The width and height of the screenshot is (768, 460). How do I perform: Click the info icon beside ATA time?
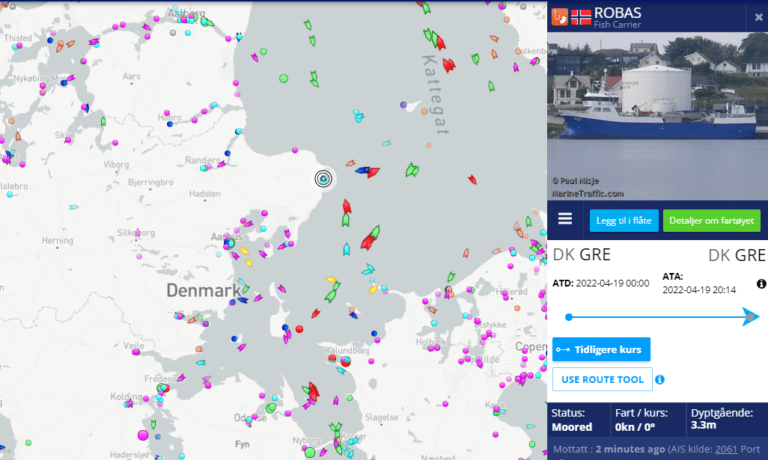[761, 284]
